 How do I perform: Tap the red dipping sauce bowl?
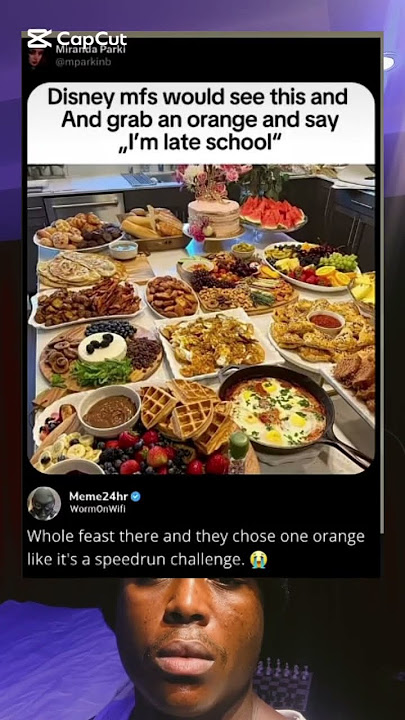coord(326,321)
